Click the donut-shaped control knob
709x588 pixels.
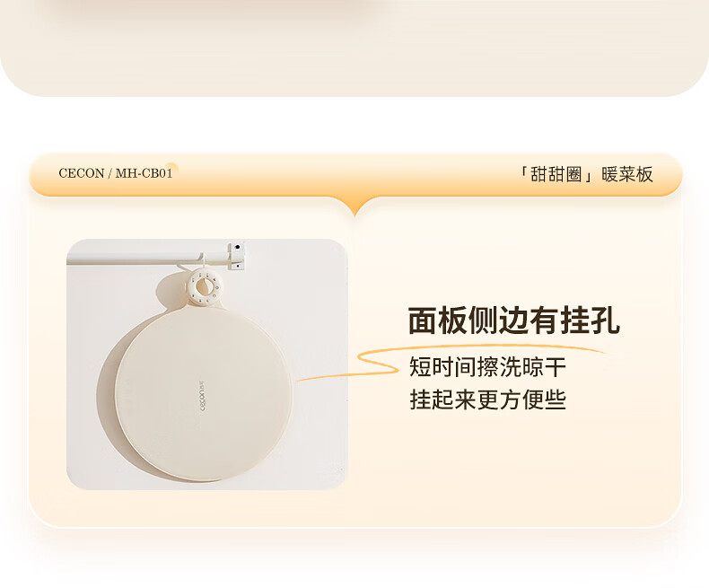tap(205, 287)
